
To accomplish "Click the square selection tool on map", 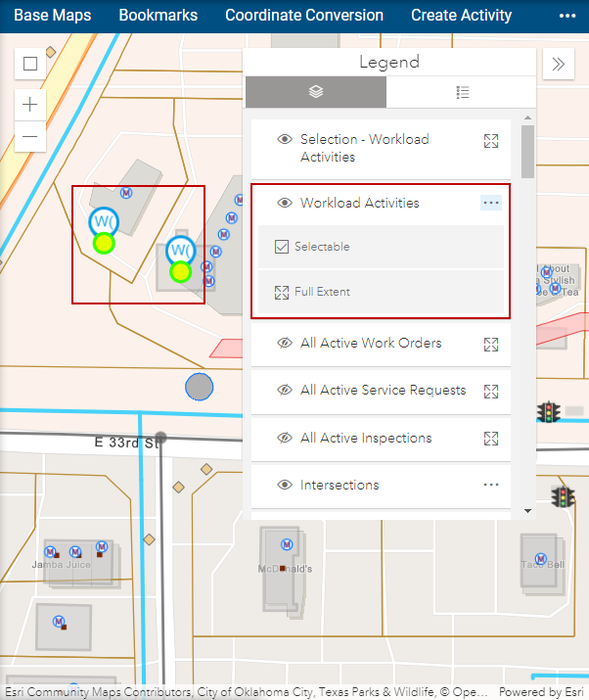I will [30, 65].
